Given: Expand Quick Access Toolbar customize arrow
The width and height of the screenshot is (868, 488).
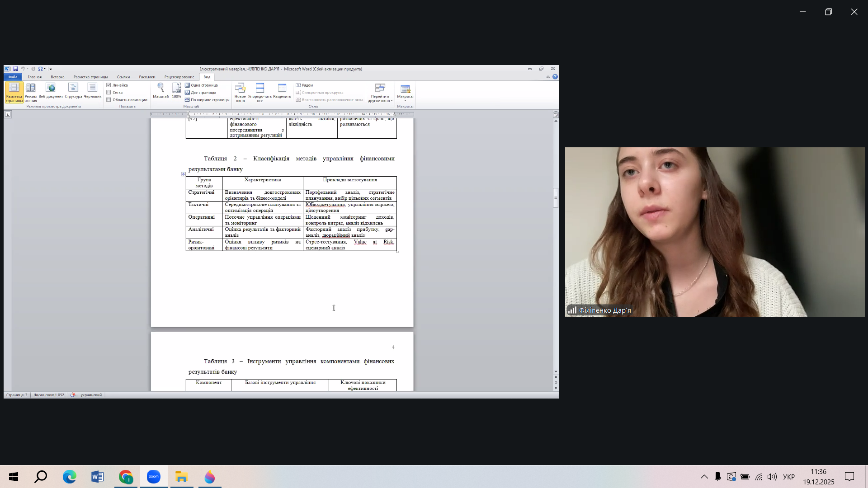Looking at the screenshot, I should click(51, 69).
